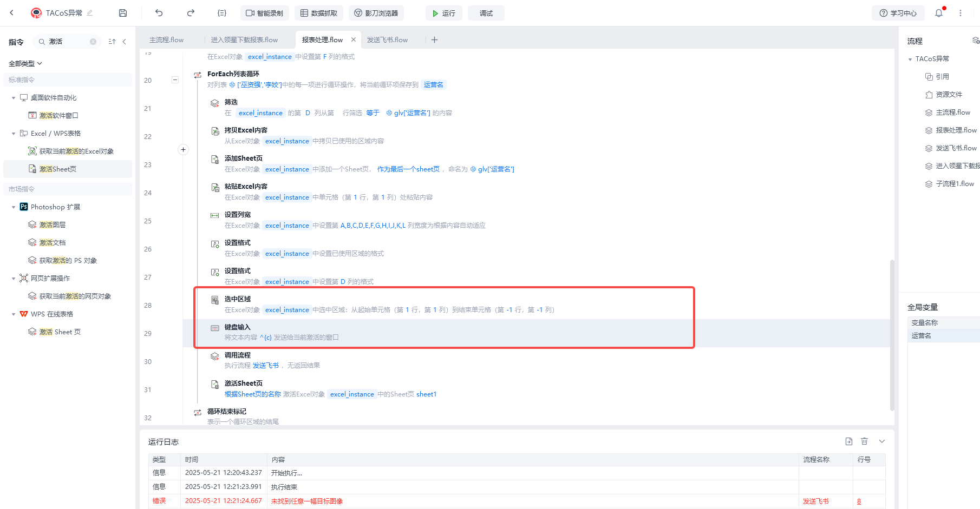This screenshot has width=980, height=509.
Task: Select the 运营名 global variable row
Action: [944, 336]
